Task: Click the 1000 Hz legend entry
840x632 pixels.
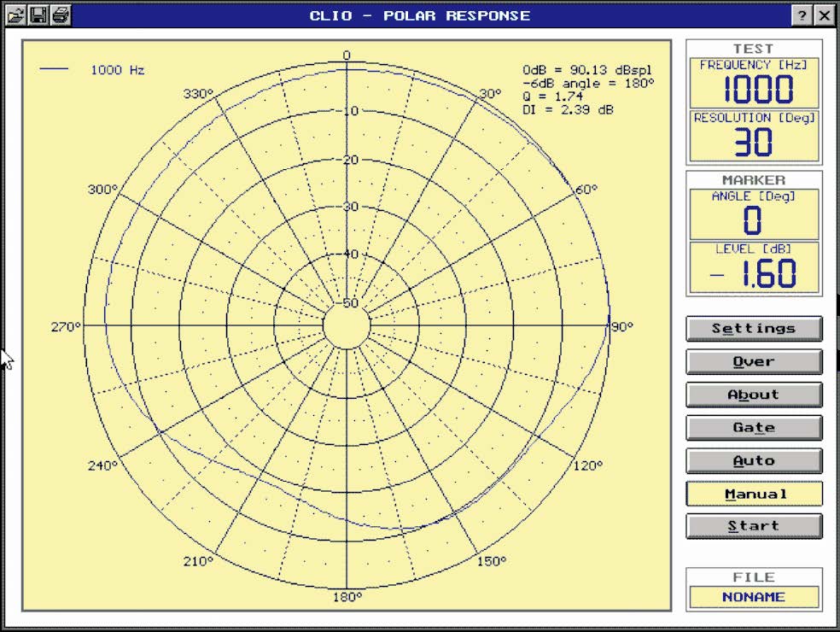Action: coord(117,70)
